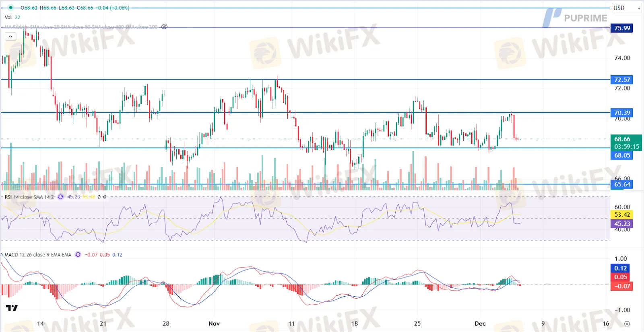Click the yellow 53.42 RSI scale label
The height and width of the screenshot is (332, 644).
pos(622,215)
